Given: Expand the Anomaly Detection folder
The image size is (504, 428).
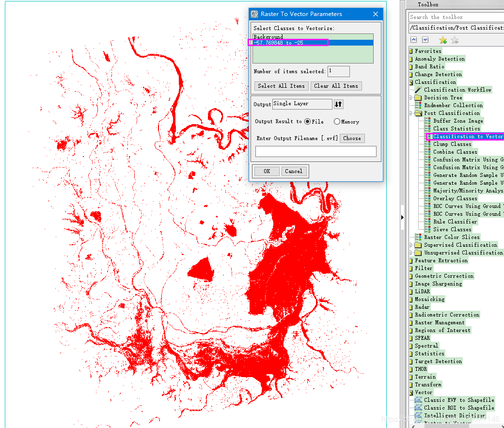Looking at the screenshot, I should [x=411, y=59].
